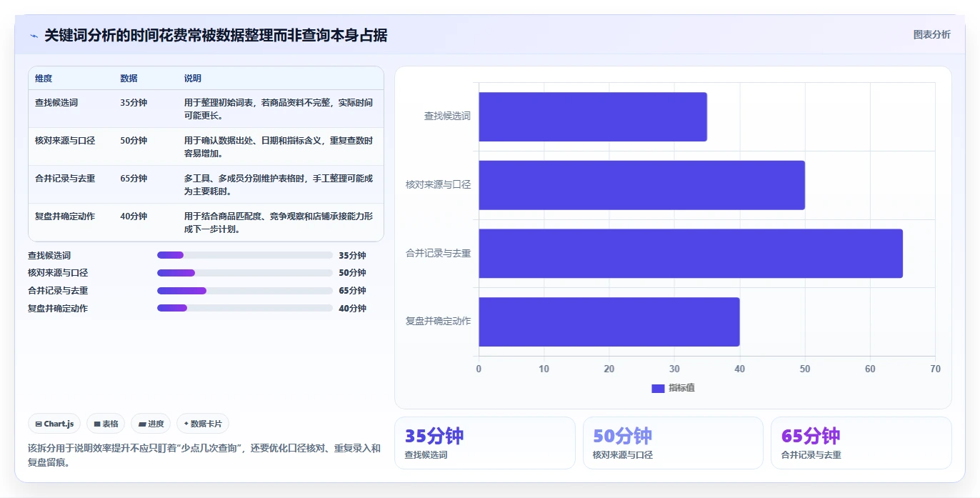The width and height of the screenshot is (980, 498).
Task: Click the 合并记录与去重 chart axis label
Action: point(438,253)
